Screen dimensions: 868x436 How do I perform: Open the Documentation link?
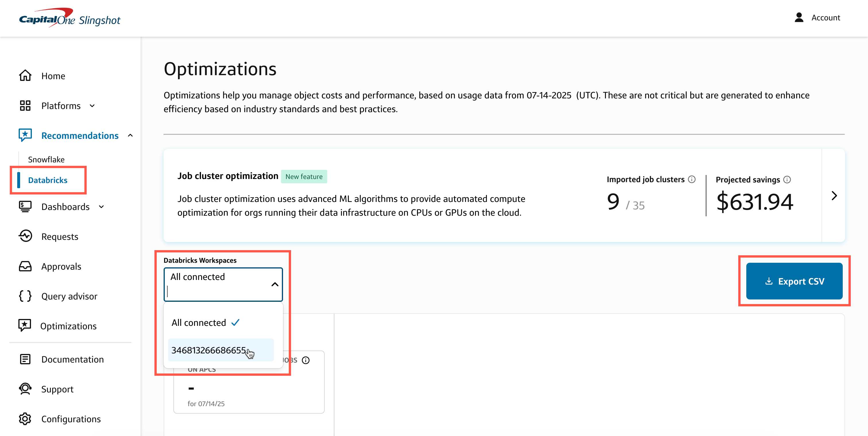72,360
